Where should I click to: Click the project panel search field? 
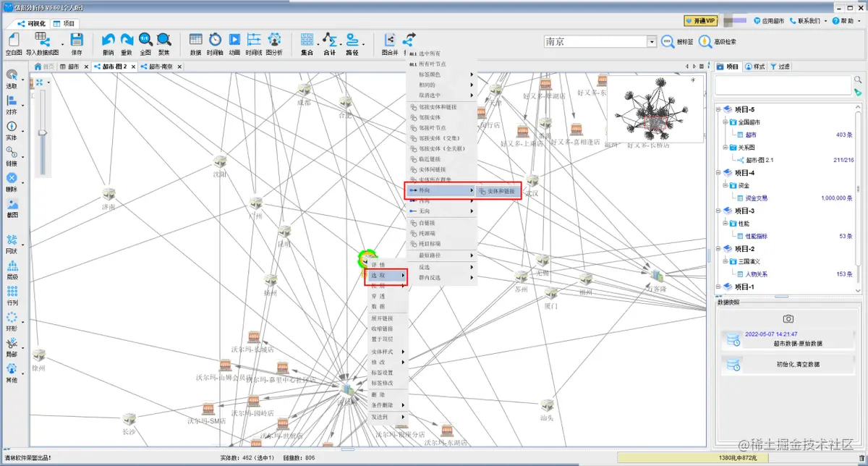pos(783,85)
